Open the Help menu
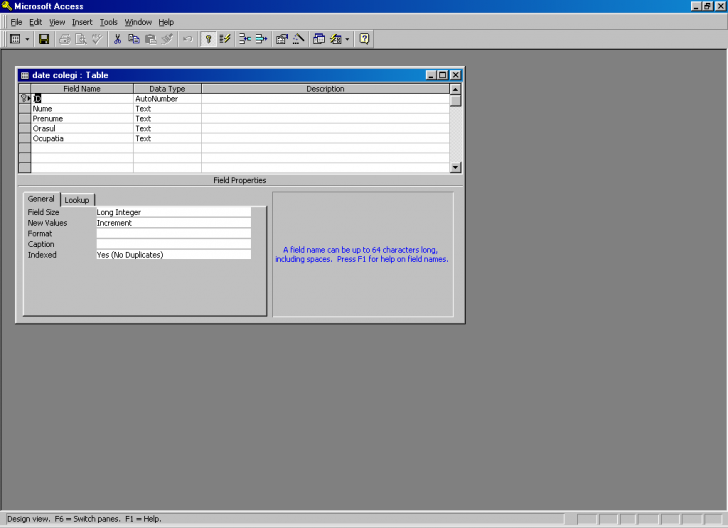This screenshot has width=728, height=528. point(166,22)
